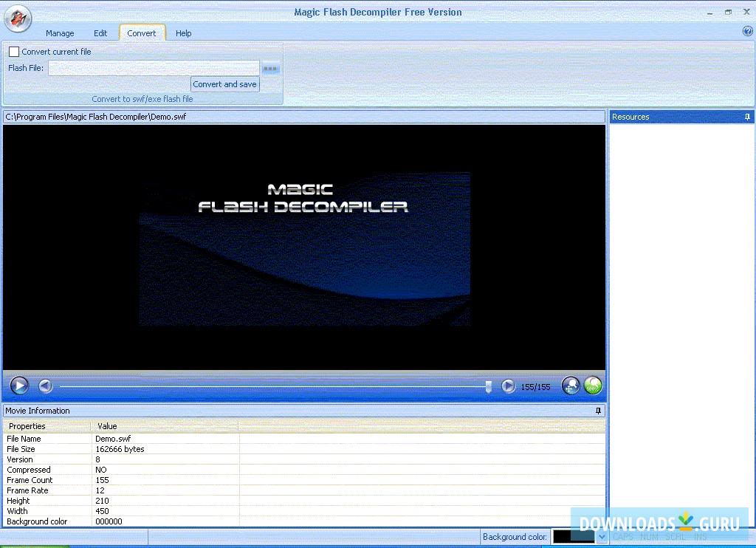This screenshot has width=756, height=548.
Task: Pin the Resources panel
Action: pyautogui.click(x=747, y=116)
